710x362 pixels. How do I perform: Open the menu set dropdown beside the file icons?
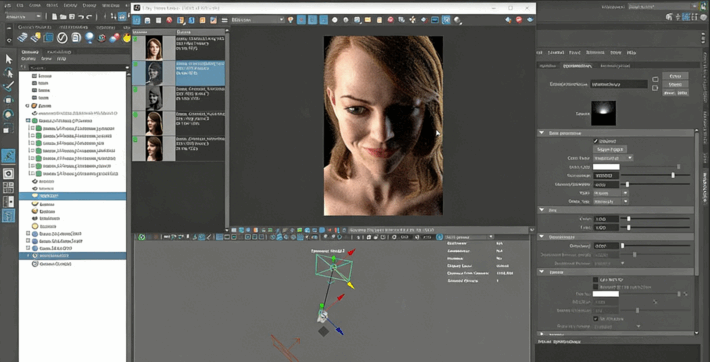click(22, 16)
